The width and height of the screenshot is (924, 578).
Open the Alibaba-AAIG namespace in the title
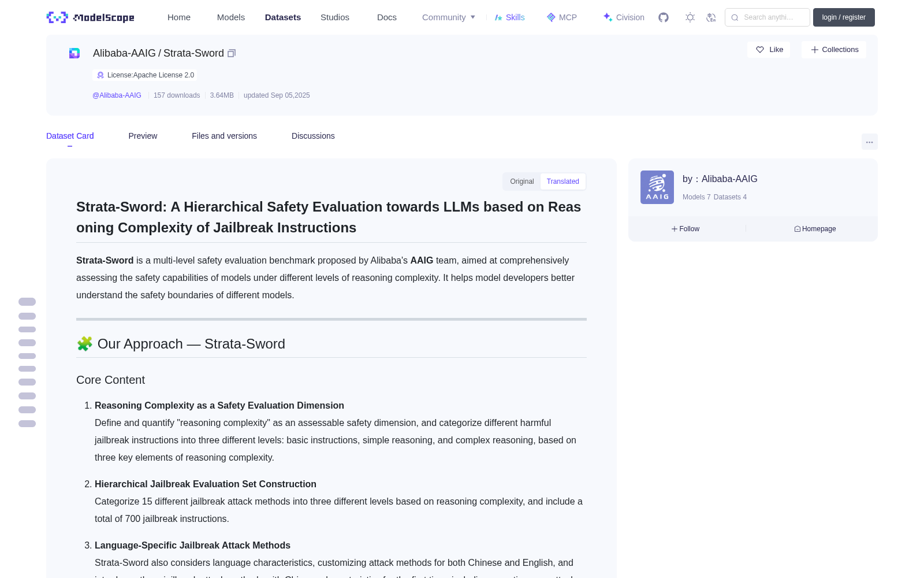[x=124, y=53]
